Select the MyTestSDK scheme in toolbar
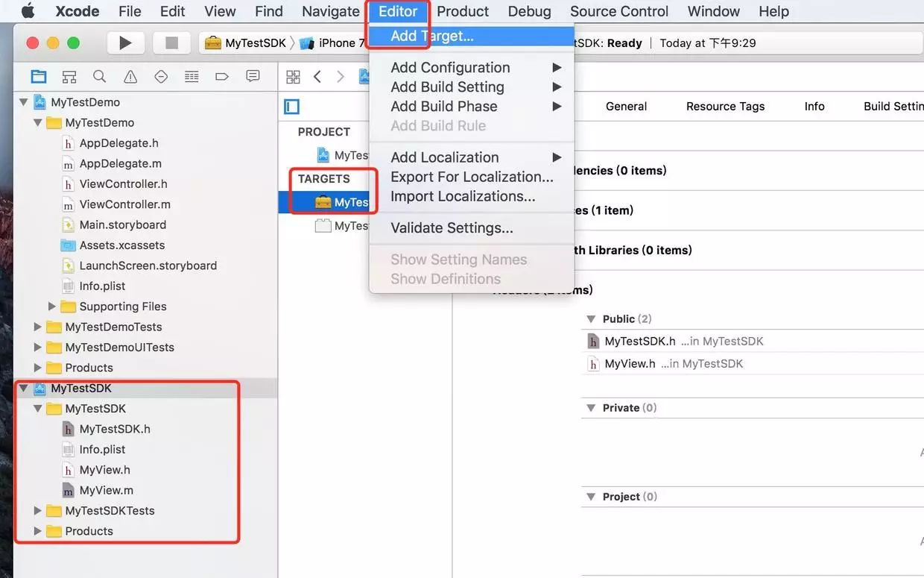This screenshot has height=578, width=924. click(x=246, y=43)
